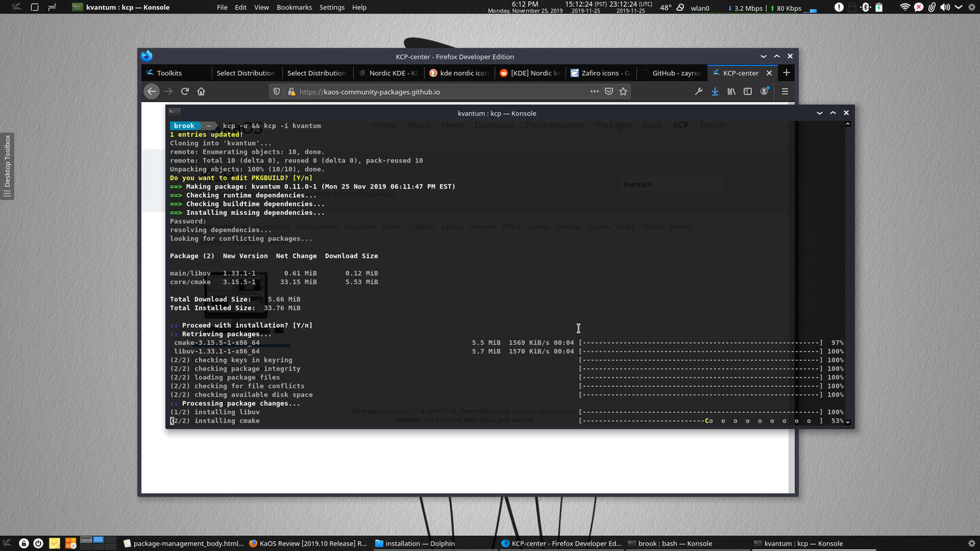Screen dimensions: 980x551
Task: Open weather widget showing 48°
Action: (x=670, y=7)
